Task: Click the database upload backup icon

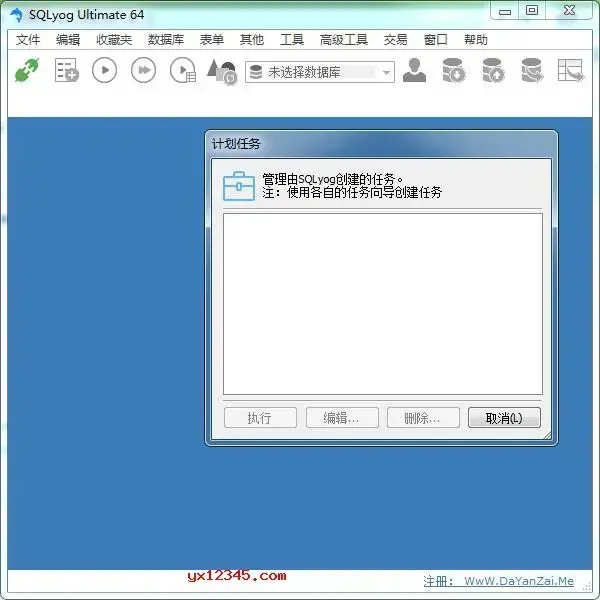Action: (x=493, y=70)
